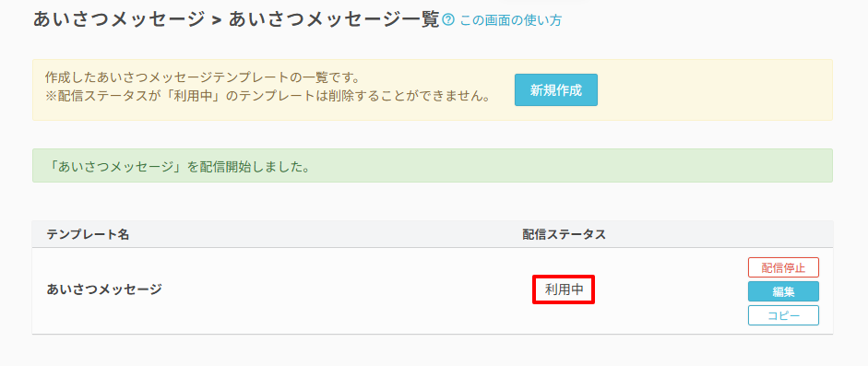Select the あいさつメッセージ template name in table
The height and width of the screenshot is (366, 868).
click(104, 289)
